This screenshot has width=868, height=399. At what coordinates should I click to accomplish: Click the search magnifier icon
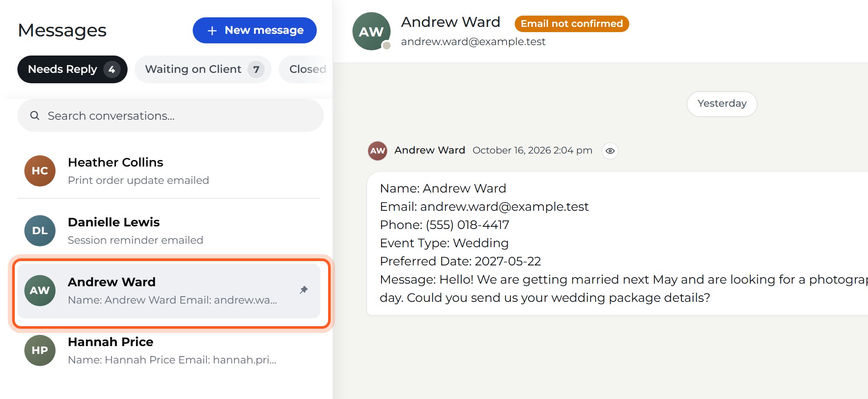click(35, 115)
